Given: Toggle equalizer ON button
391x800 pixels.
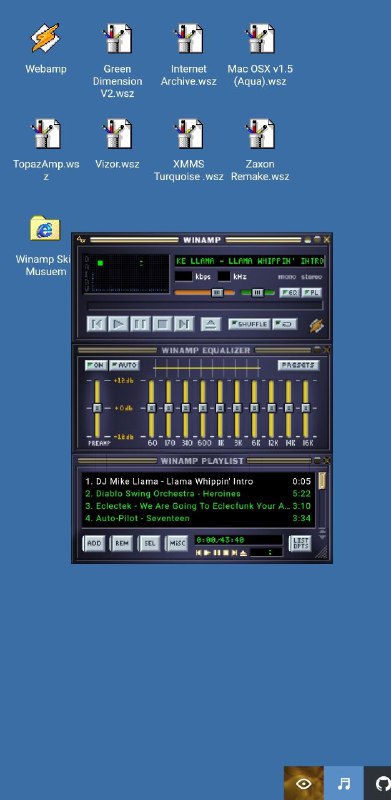Looking at the screenshot, I should click(x=96, y=365).
